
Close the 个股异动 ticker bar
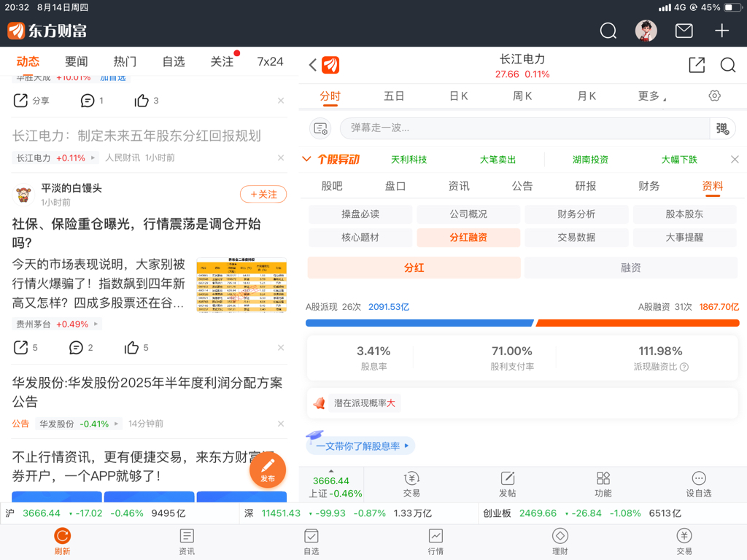pos(735,159)
